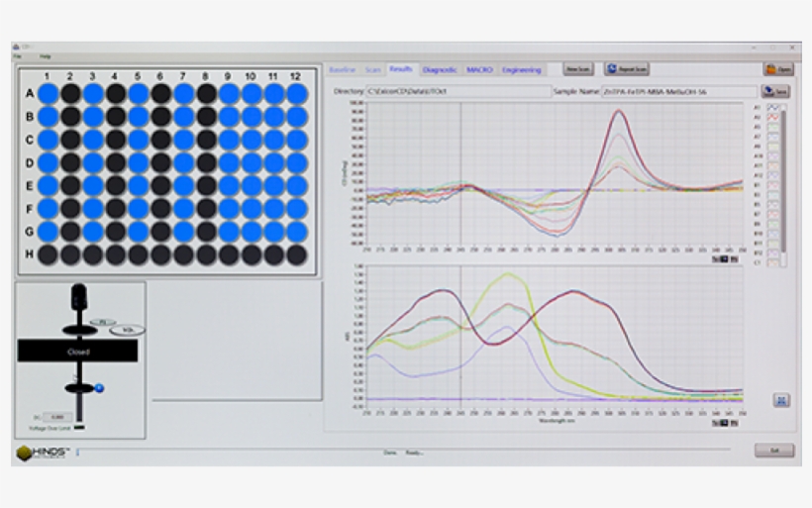The image size is (812, 508).
Task: Switch to the MACRO tab
Action: click(x=479, y=69)
